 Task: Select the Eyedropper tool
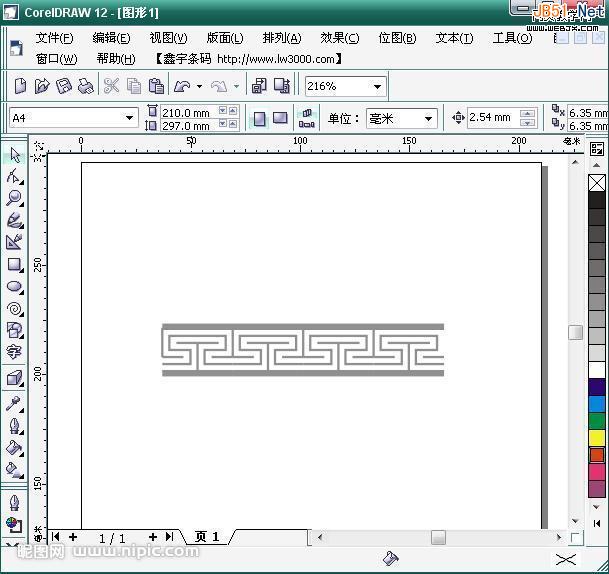(15, 404)
